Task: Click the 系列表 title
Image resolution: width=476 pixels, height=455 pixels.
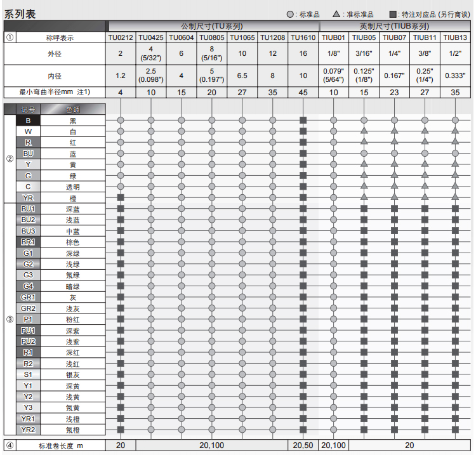Action: (x=20, y=14)
